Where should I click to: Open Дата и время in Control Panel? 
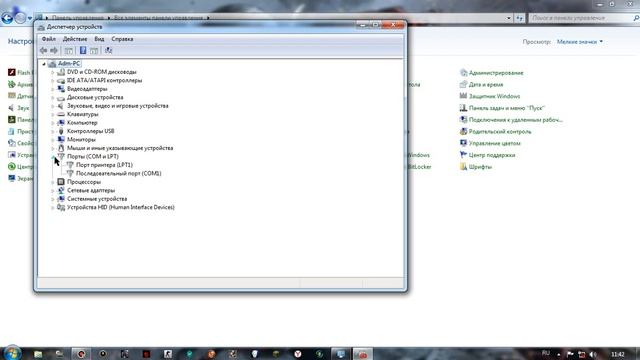pyautogui.click(x=486, y=84)
